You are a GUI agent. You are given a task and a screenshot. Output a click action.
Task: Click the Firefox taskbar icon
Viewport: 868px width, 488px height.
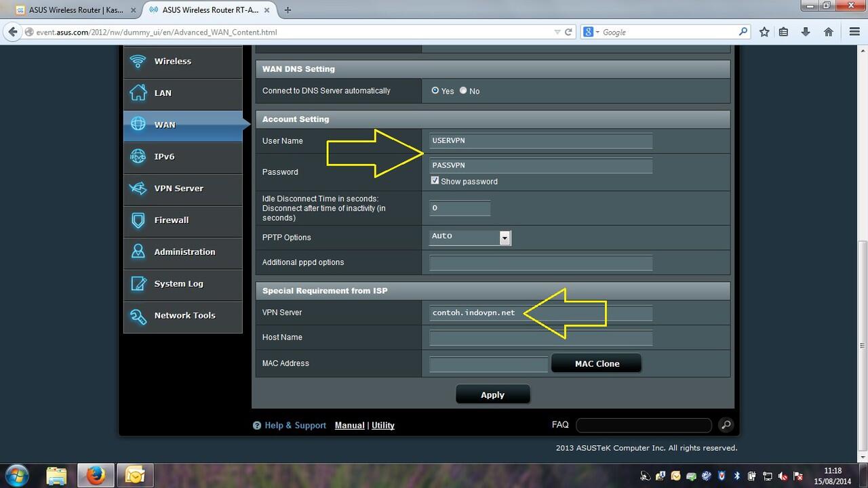(x=96, y=475)
